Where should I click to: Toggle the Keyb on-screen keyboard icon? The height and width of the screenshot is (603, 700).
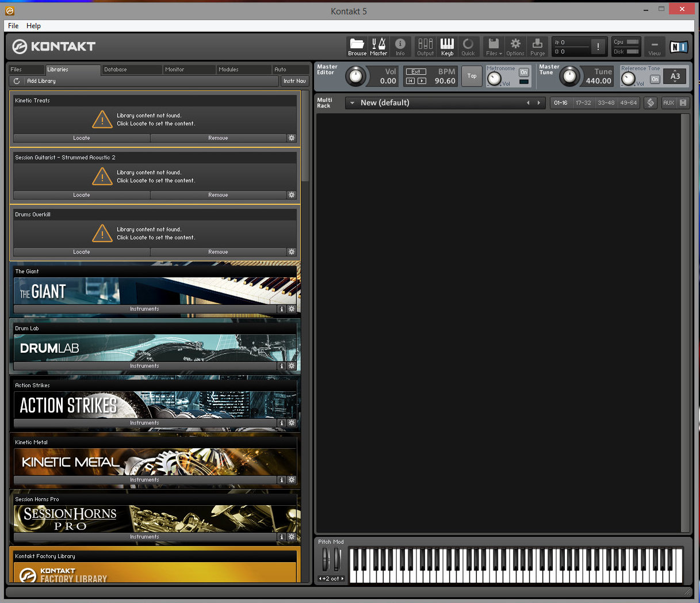coord(447,46)
